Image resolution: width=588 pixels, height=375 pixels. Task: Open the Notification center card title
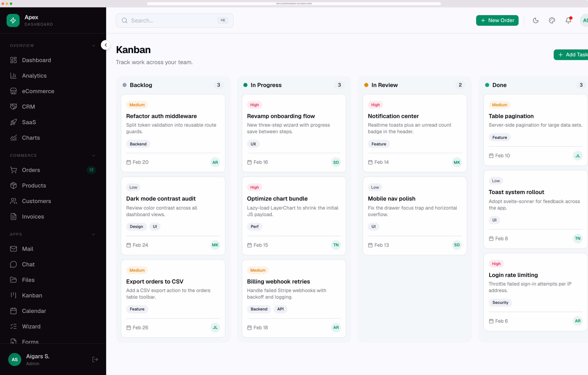coord(393,116)
